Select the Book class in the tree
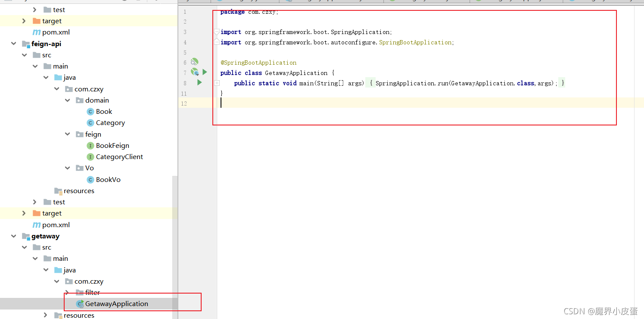The width and height of the screenshot is (644, 319). [104, 112]
